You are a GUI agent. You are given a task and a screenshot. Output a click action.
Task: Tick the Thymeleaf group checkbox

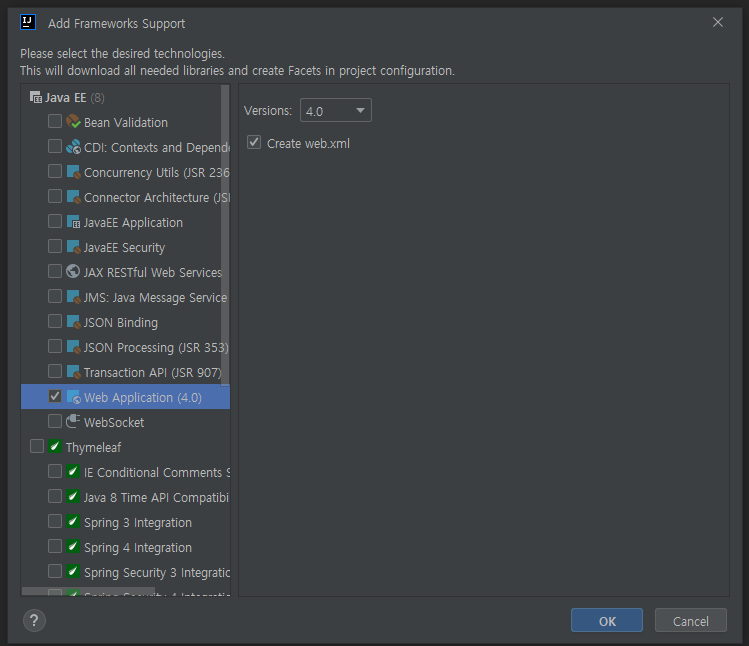pyautogui.click(x=37, y=446)
